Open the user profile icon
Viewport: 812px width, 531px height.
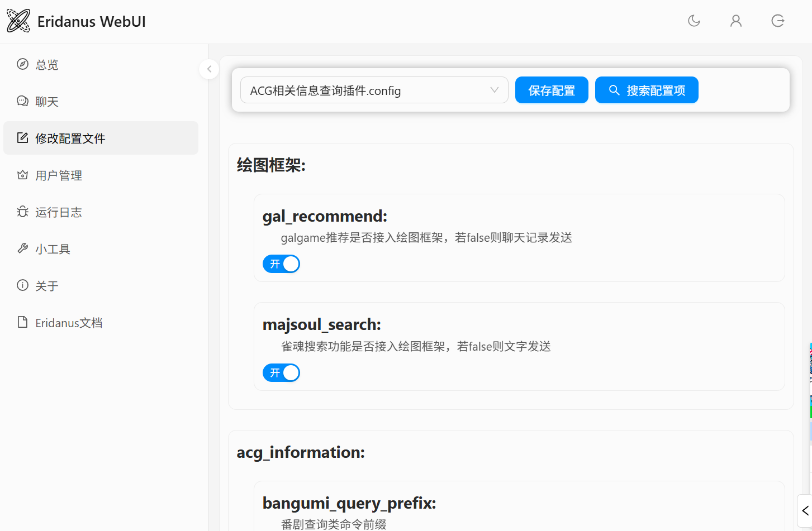point(736,21)
